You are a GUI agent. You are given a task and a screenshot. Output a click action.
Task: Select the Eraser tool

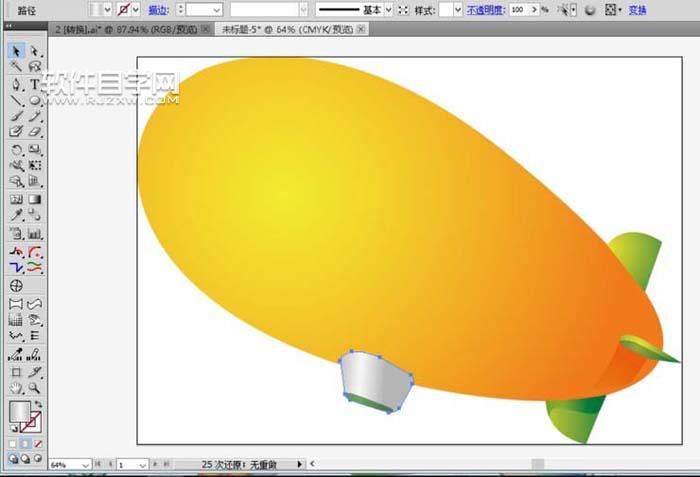coord(35,132)
